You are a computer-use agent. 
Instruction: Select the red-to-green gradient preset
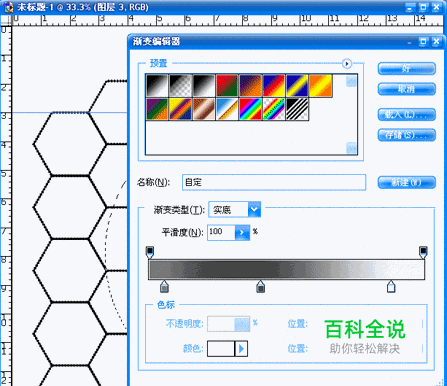click(227, 86)
